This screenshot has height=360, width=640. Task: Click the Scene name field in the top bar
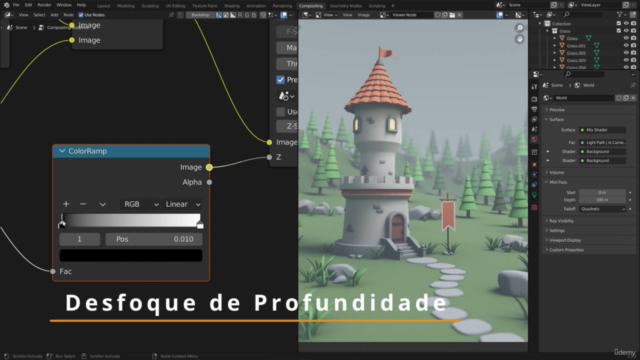pyautogui.click(x=528, y=5)
